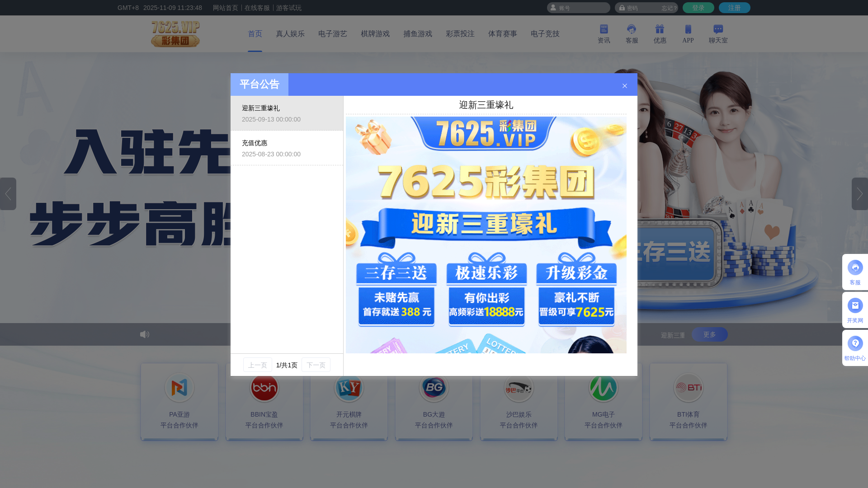Open the BG大游 partner card
The width and height of the screenshot is (868, 488).
pyautogui.click(x=434, y=402)
